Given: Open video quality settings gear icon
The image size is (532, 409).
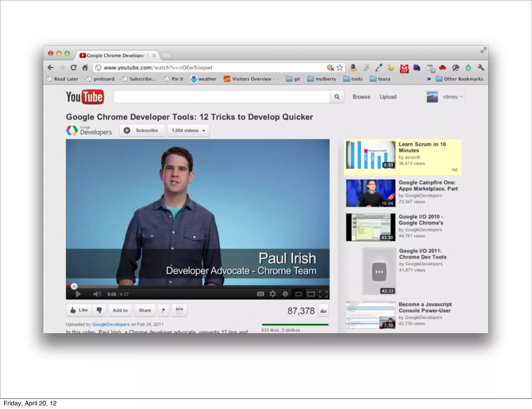Looking at the screenshot, I should (x=272, y=294).
